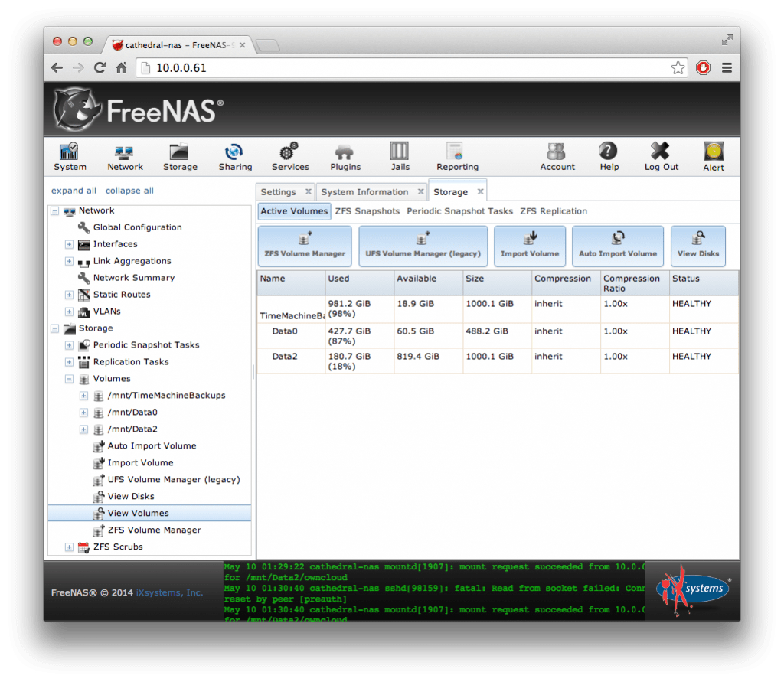Collapse the Network tree node
Image resolution: width=784 pixels, height=682 pixels.
(54, 211)
